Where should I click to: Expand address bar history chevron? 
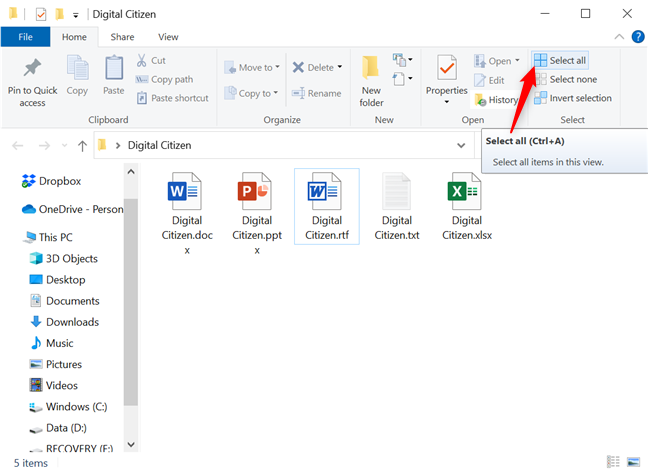click(461, 145)
